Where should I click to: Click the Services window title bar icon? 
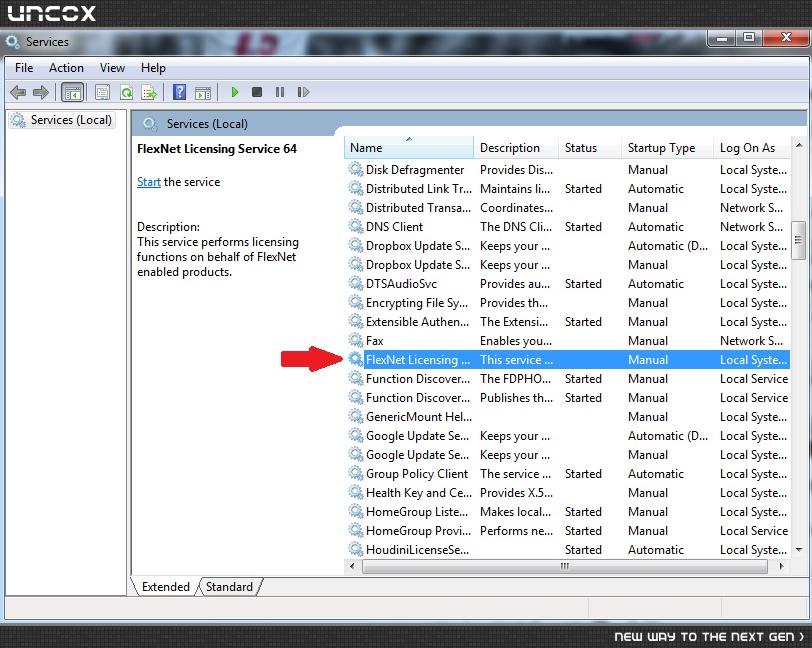coord(12,41)
